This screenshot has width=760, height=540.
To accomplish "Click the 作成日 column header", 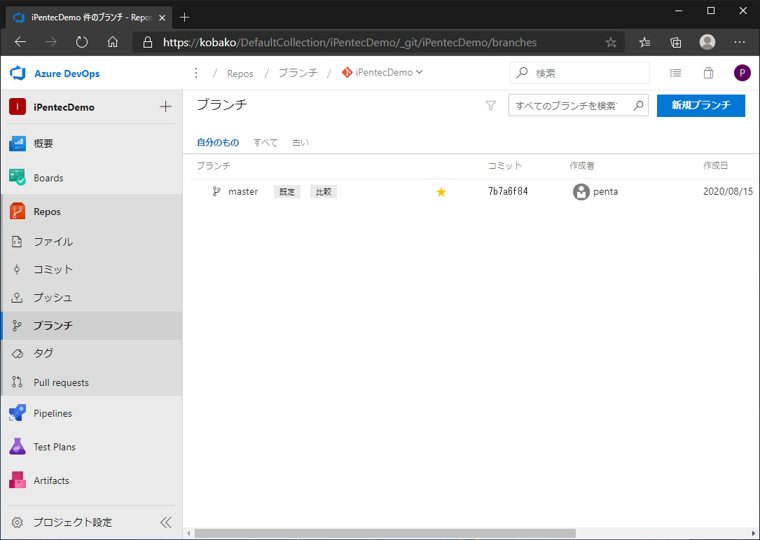I will point(715,166).
